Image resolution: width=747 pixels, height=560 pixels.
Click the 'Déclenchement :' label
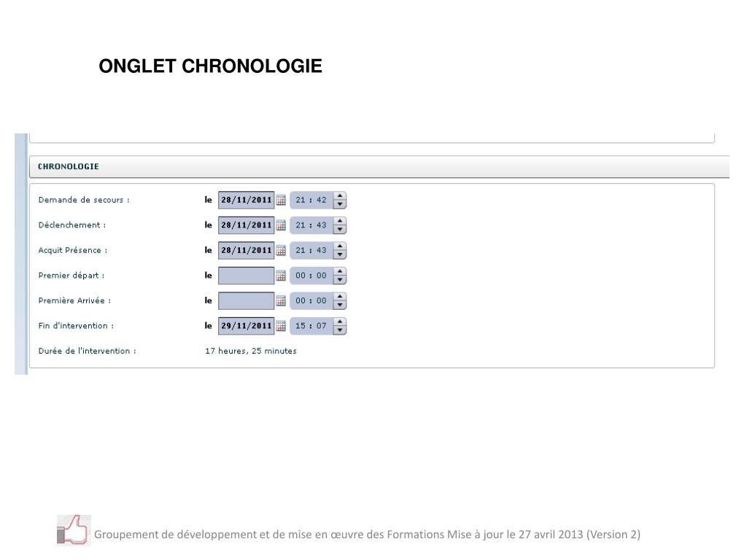coord(72,225)
